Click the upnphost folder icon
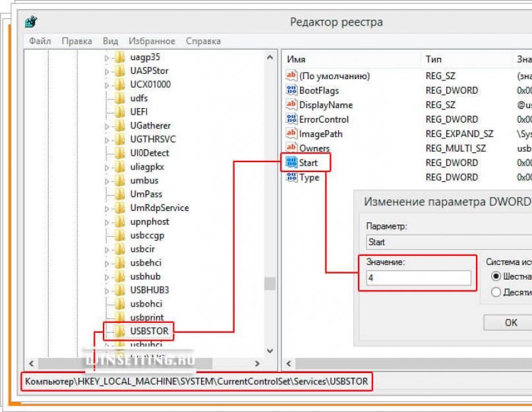 tap(120, 221)
